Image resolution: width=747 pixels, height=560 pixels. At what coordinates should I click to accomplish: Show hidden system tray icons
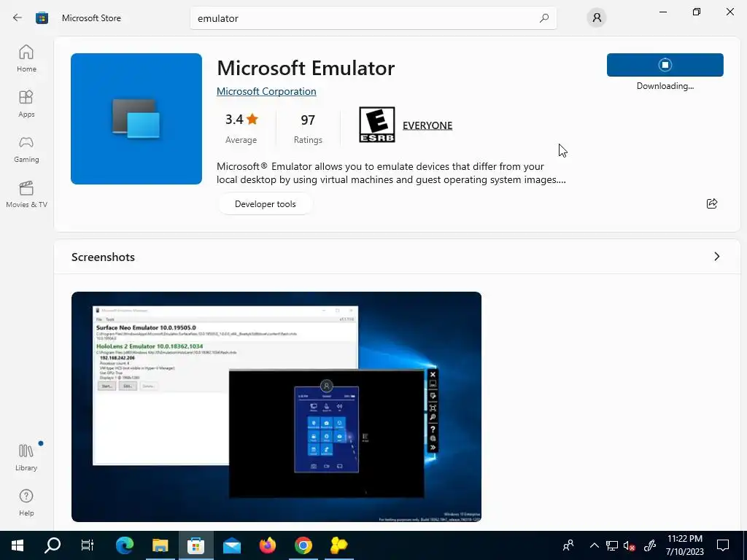pyautogui.click(x=594, y=545)
